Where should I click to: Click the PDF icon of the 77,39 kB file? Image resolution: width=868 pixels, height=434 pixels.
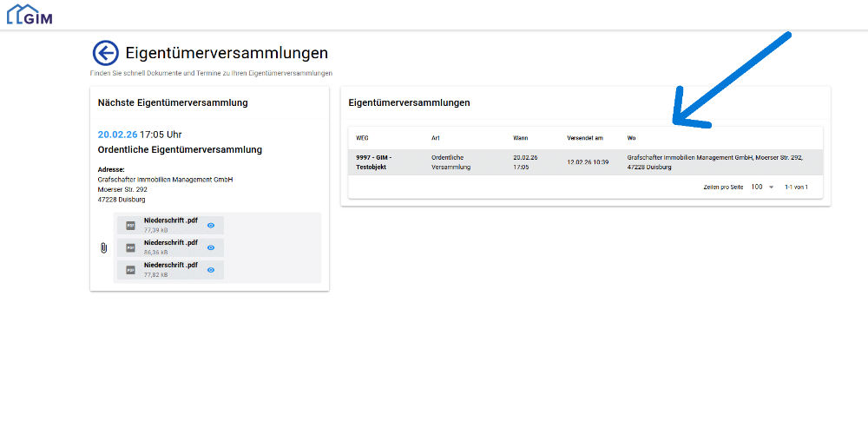[x=130, y=225]
